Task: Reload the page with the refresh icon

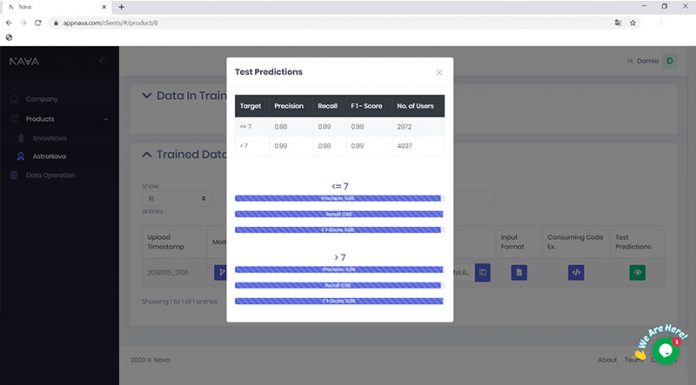Action: click(x=38, y=23)
